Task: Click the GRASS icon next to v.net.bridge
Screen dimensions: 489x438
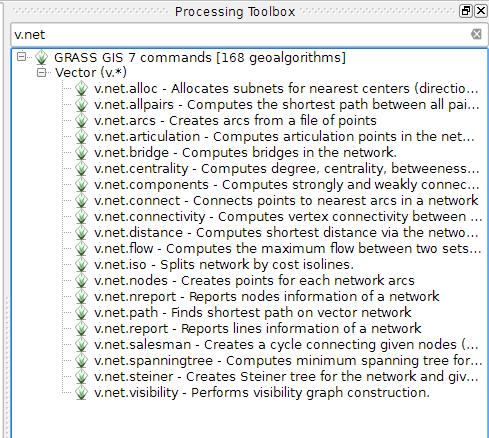Action: click(x=81, y=153)
